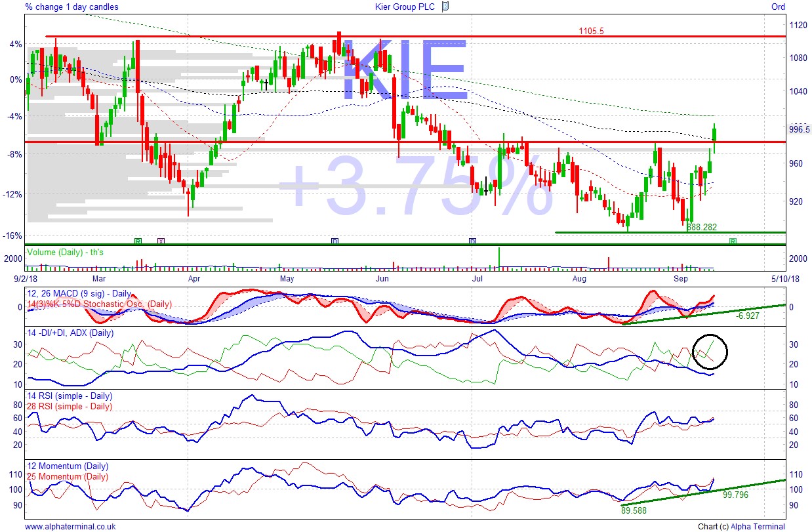The height and width of the screenshot is (532, 812).
Task: Select the 1105.5 resistance level label
Action: pyautogui.click(x=591, y=31)
